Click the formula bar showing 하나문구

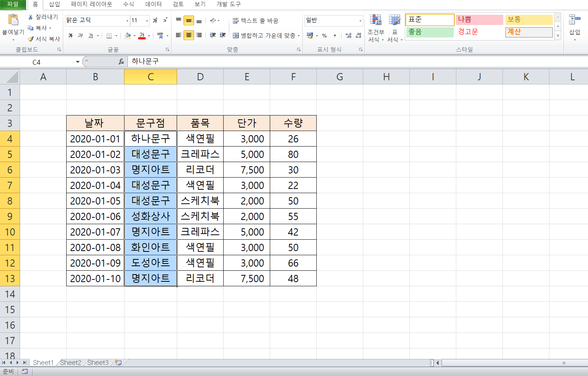(358, 61)
